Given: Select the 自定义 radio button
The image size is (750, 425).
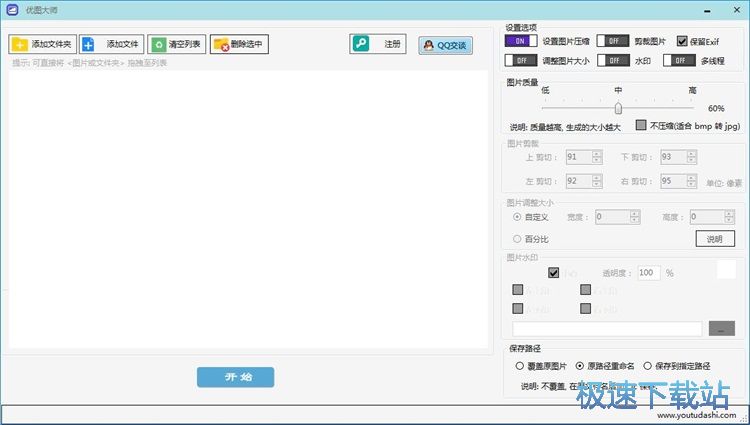Looking at the screenshot, I should coord(517,217).
